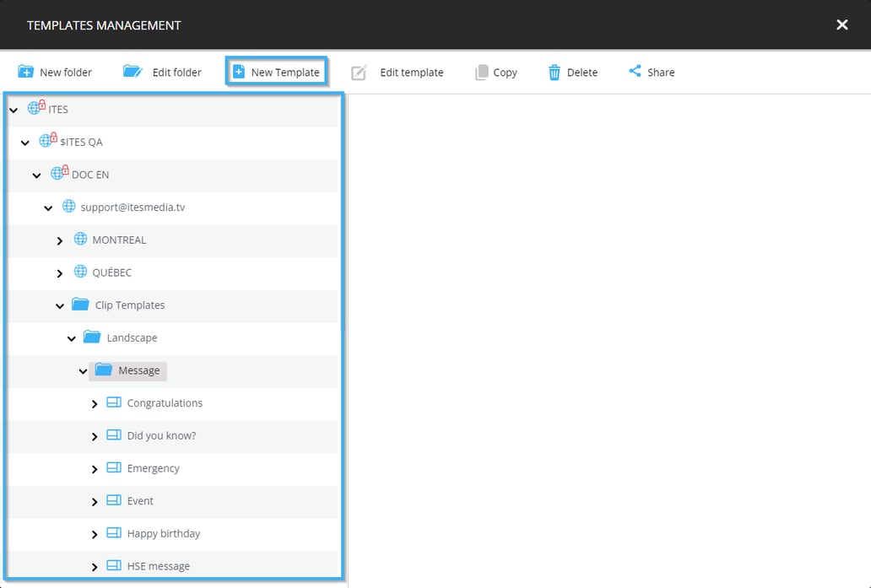Click the globe icon beside QUÉBEC

80,272
